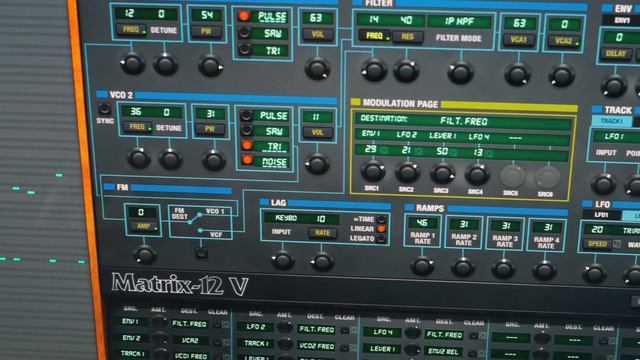Click FM amplitude knob

coord(145,255)
